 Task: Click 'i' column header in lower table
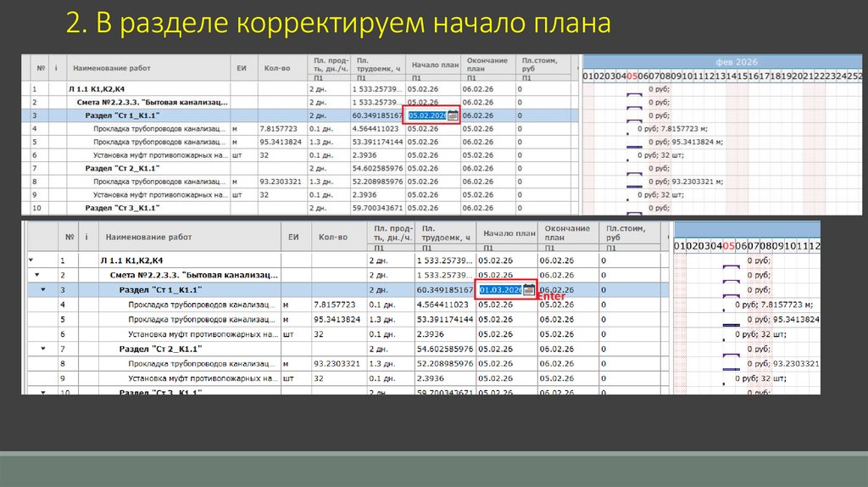pyautogui.click(x=86, y=237)
